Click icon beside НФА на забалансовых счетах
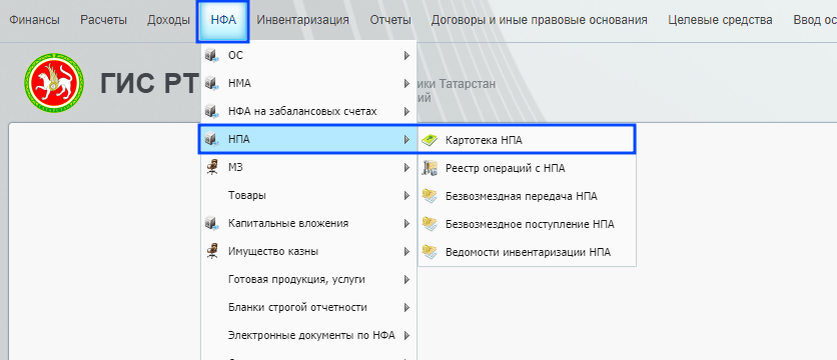This screenshot has height=360, width=837. 212,112
